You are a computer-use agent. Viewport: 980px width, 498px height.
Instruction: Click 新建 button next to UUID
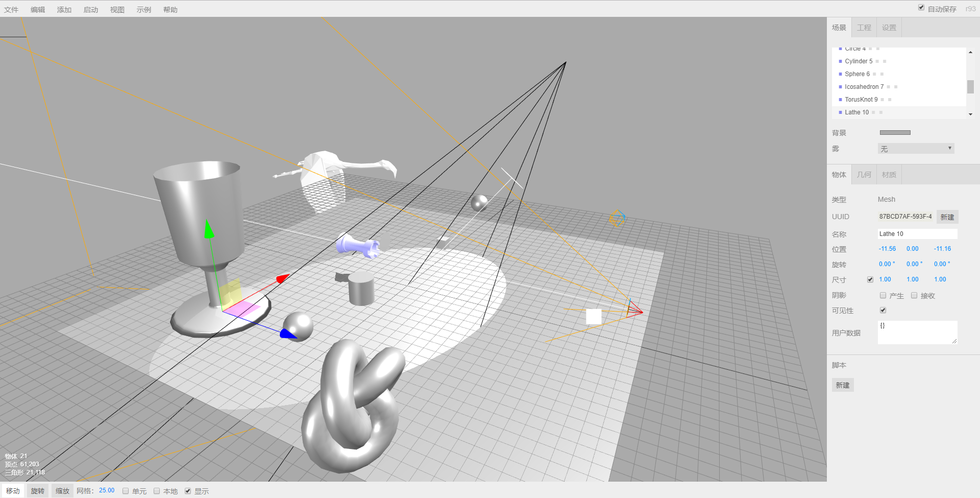click(x=947, y=217)
